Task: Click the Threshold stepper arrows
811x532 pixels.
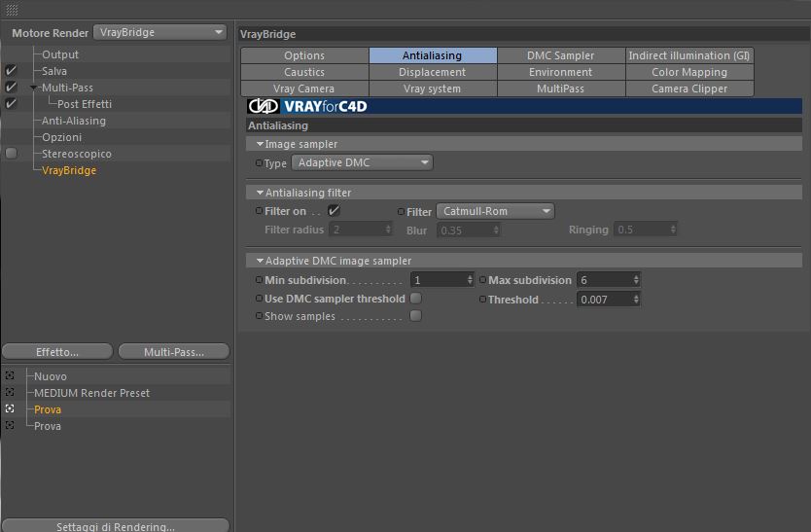Action: coord(636,300)
